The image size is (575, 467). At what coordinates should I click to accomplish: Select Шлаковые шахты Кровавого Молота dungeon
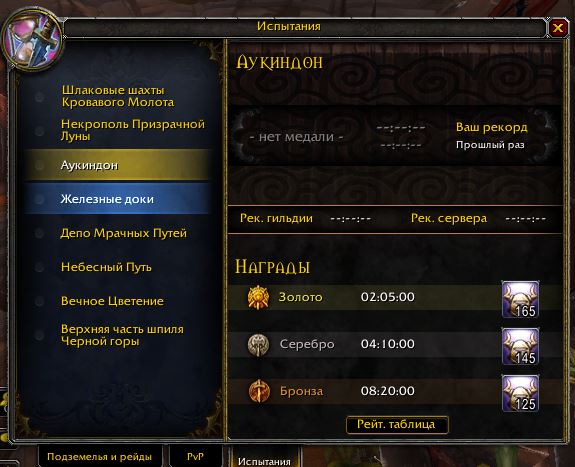point(117,96)
